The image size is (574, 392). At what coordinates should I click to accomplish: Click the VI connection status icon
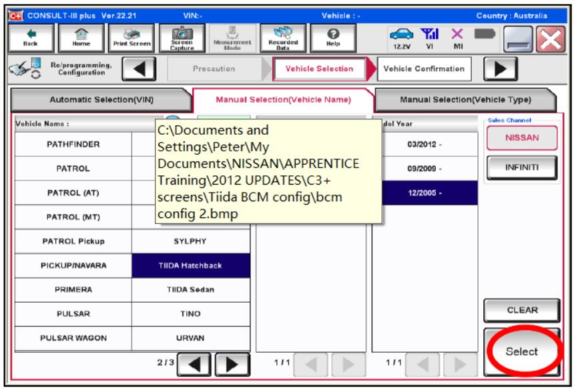[429, 39]
